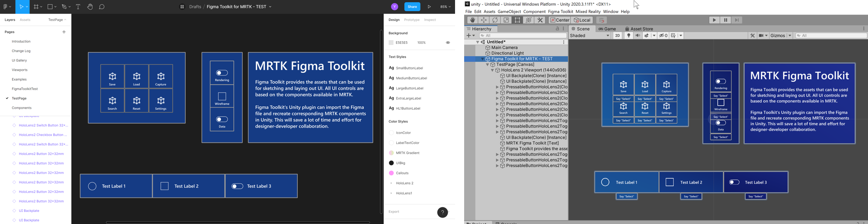The height and width of the screenshot is (224, 868).
Task: Toggle Local handle rotation button
Action: tap(582, 20)
